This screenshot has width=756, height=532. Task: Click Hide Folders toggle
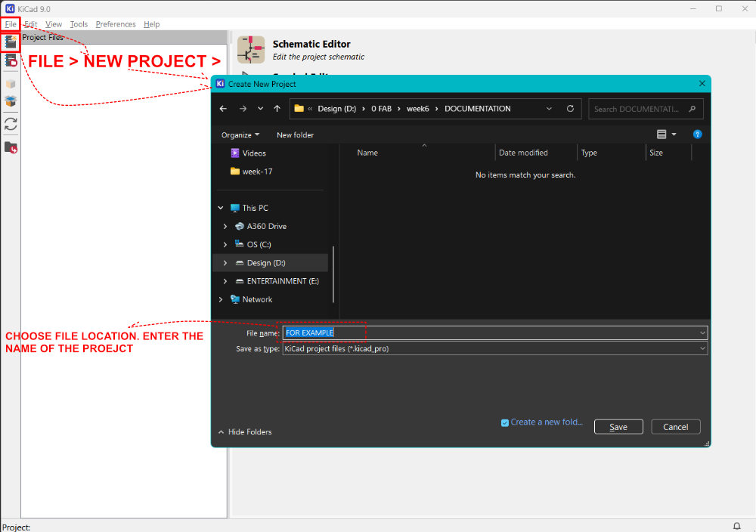(x=245, y=431)
